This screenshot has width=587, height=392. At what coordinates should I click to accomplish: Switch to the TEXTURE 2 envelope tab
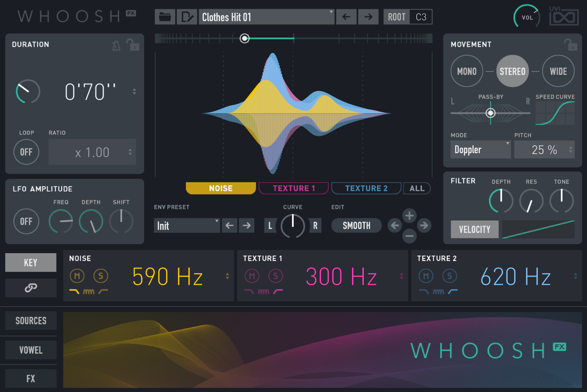pyautogui.click(x=366, y=188)
